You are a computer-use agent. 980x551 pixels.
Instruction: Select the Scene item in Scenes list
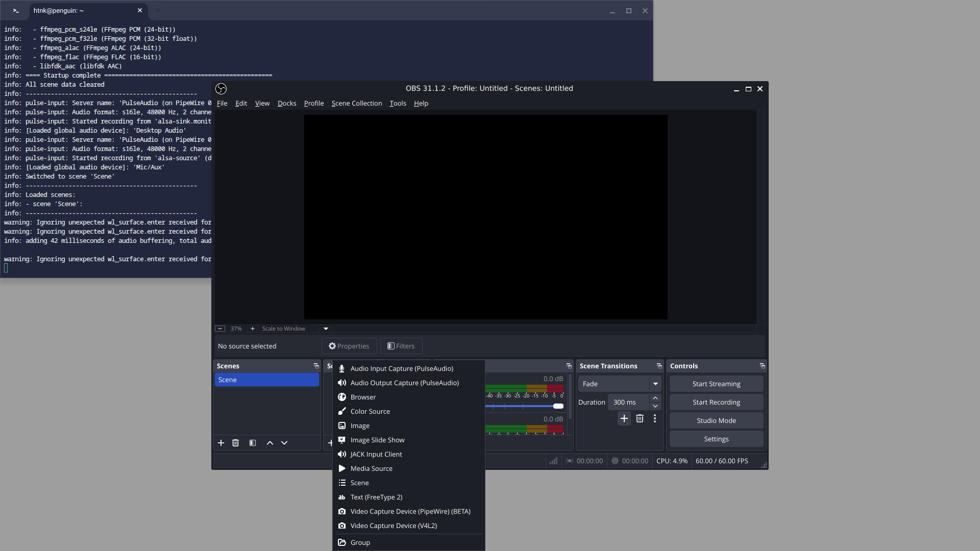click(266, 380)
